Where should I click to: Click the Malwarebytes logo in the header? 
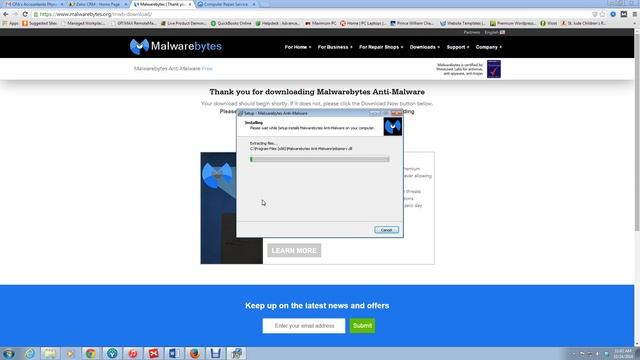pos(176,47)
